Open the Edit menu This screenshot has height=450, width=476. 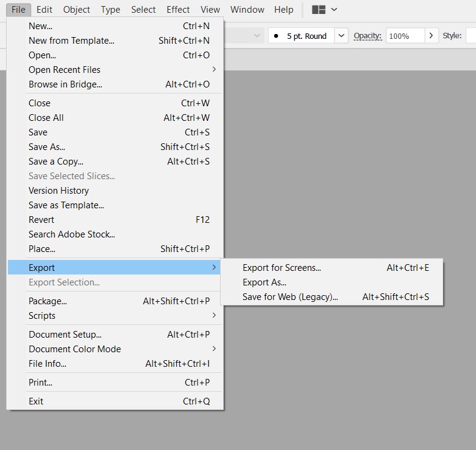point(44,10)
